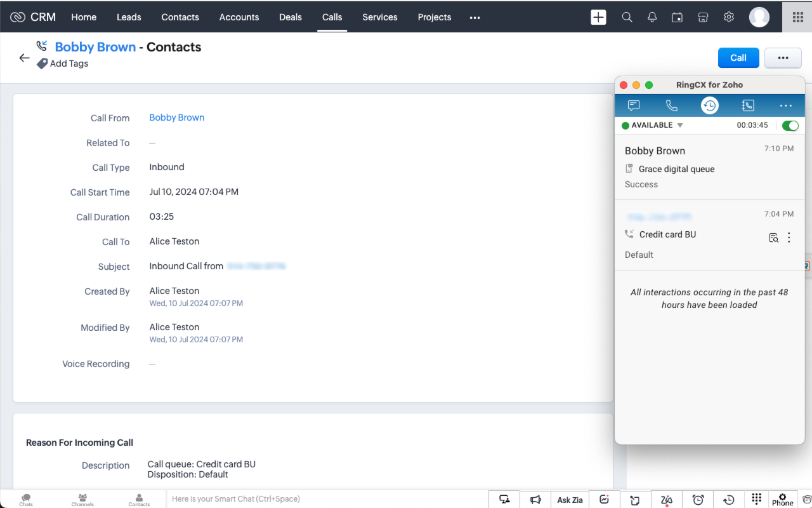Expand more modules ellipsis in nav bar
The image size is (812, 508).
475,18
